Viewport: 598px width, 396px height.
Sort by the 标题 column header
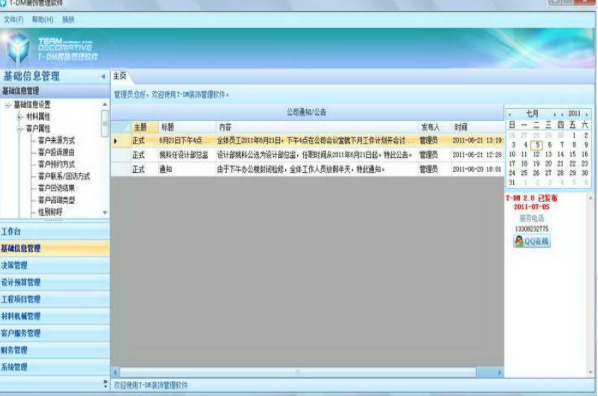187,127
